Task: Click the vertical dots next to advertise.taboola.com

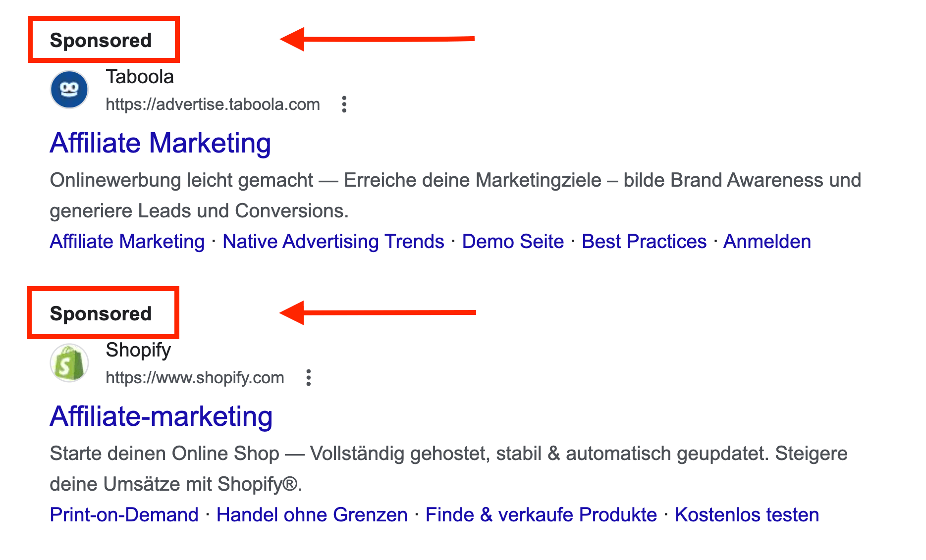Action: 344,104
